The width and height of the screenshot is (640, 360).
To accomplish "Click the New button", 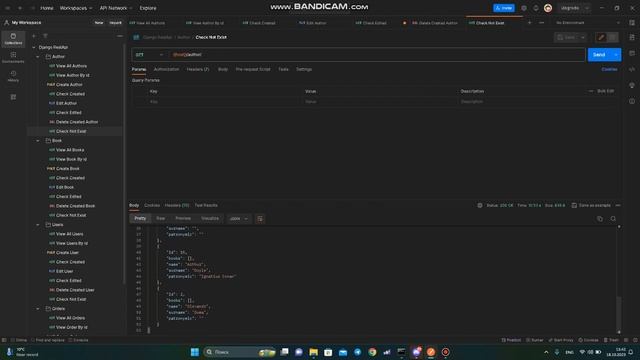I will (x=99, y=23).
